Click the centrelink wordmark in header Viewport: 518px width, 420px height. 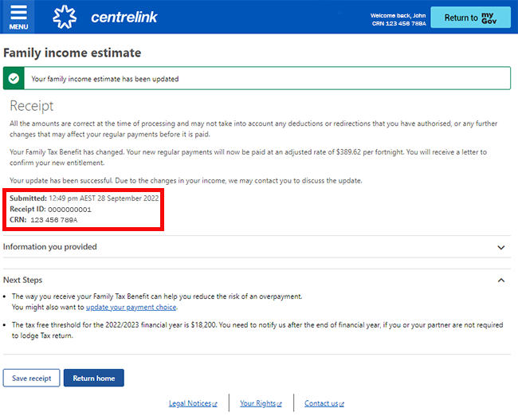click(124, 18)
